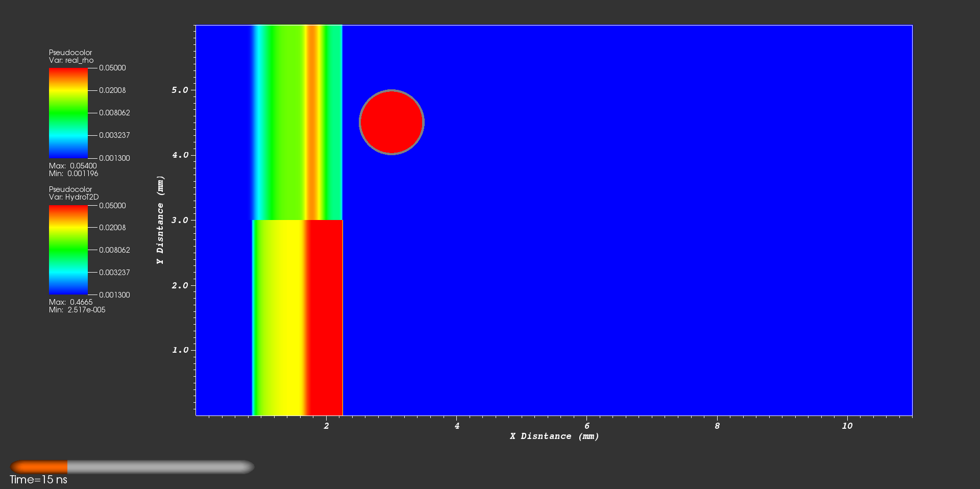Click the orange stripe in upper real_rho band
Image resolution: width=980 pixels, height=489 pixels.
313,123
